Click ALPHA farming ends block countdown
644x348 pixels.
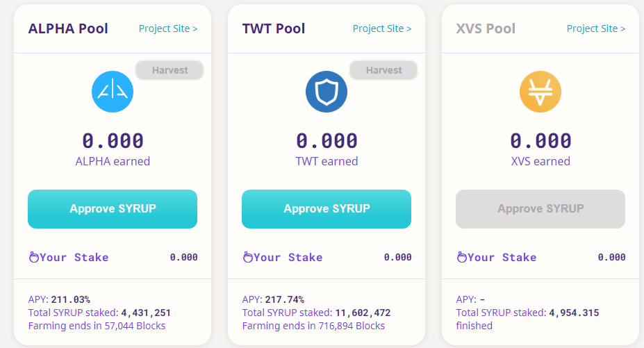(97, 325)
